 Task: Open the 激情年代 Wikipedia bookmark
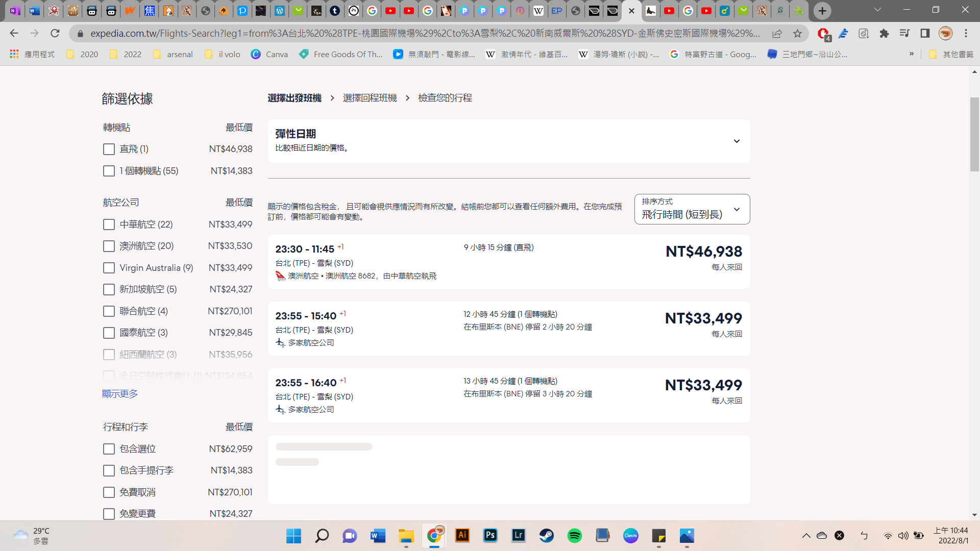(x=527, y=54)
